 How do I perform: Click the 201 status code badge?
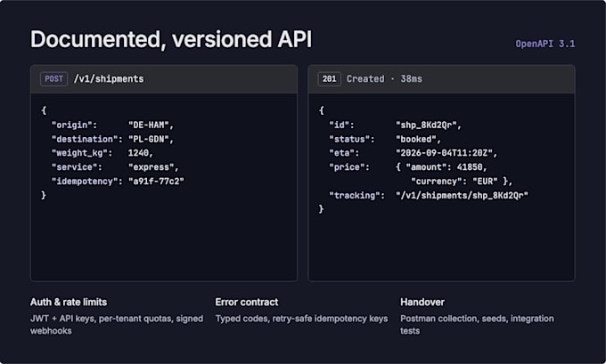[x=329, y=79]
